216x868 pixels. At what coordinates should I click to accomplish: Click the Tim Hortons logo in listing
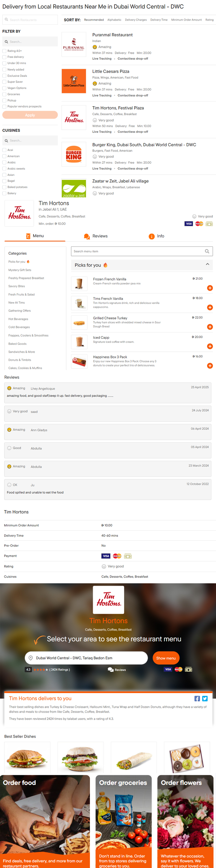(x=74, y=117)
